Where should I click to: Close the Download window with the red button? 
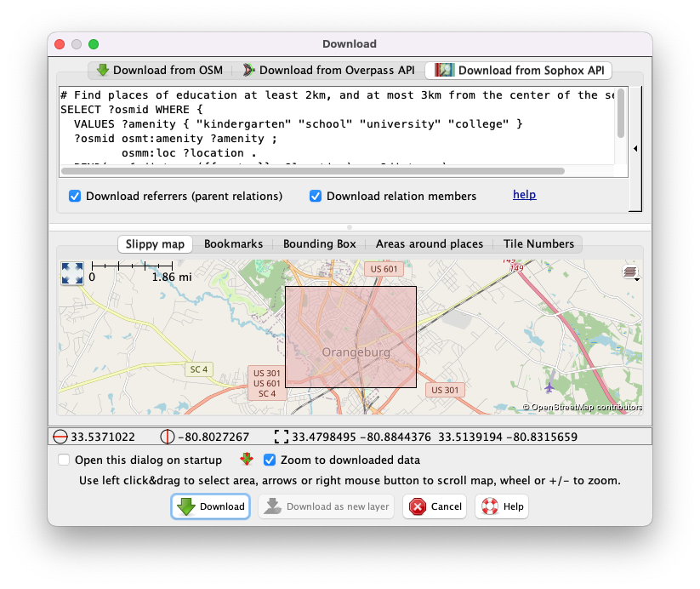[x=60, y=44]
